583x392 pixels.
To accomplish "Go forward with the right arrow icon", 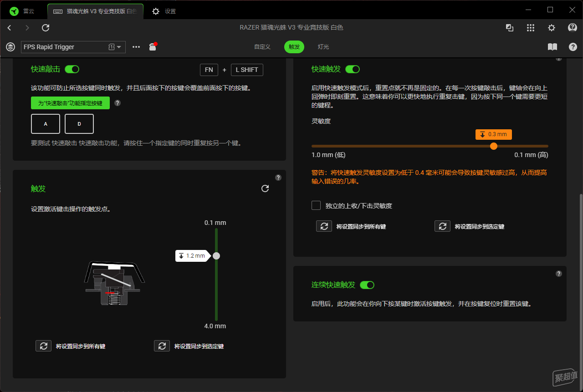I will tap(27, 28).
